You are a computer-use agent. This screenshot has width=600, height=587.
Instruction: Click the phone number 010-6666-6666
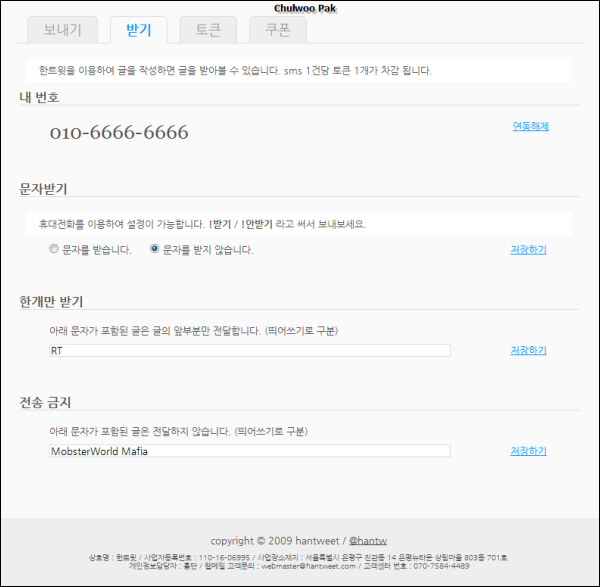119,132
